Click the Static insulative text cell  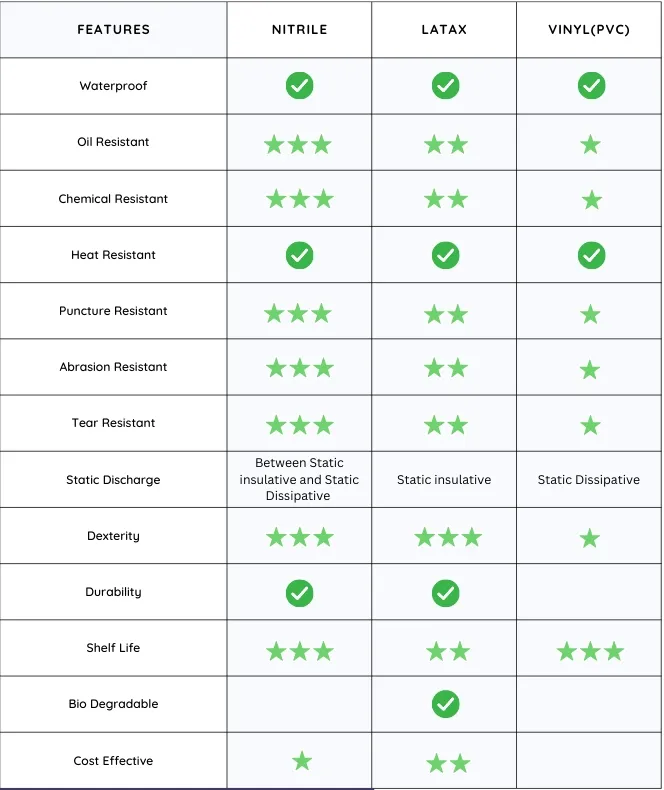click(444, 480)
